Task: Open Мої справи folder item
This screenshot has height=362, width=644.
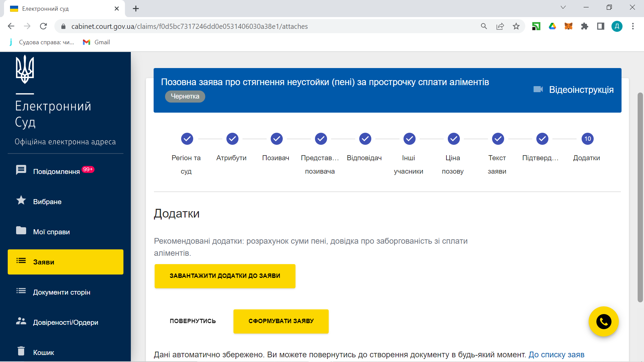Action: pyautogui.click(x=51, y=232)
